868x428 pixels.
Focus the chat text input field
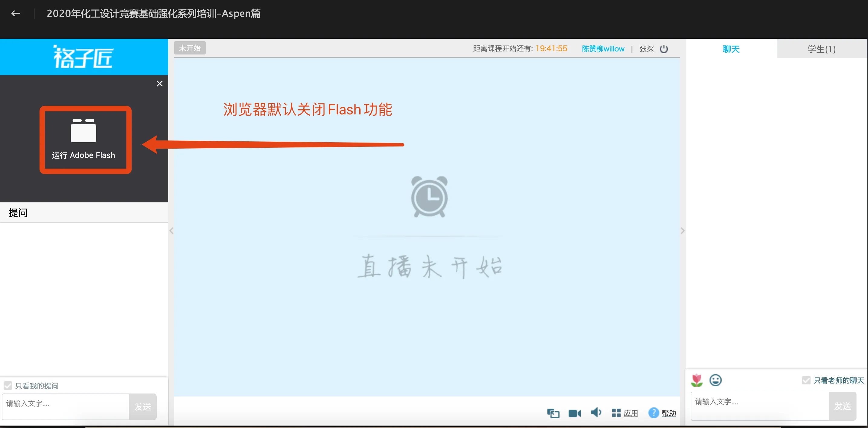(760, 406)
